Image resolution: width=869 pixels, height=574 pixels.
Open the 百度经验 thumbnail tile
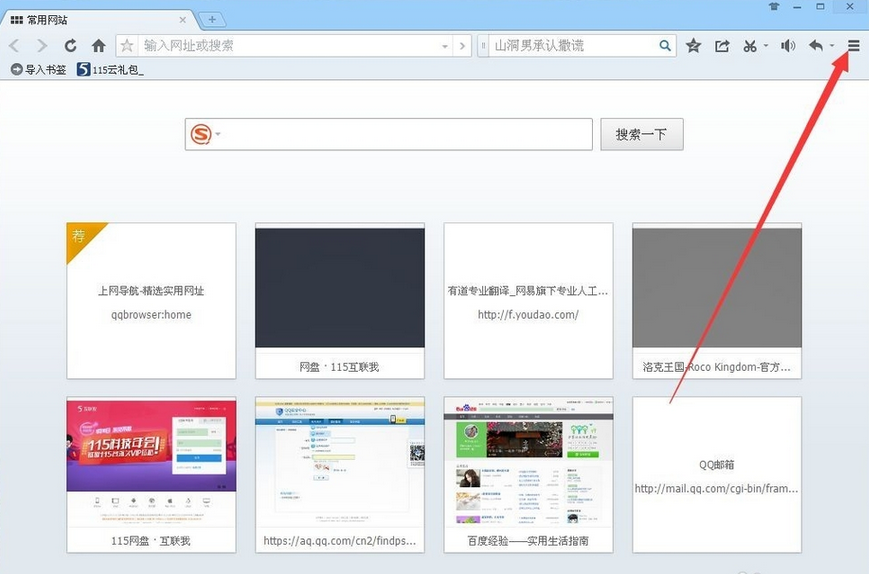coord(528,474)
